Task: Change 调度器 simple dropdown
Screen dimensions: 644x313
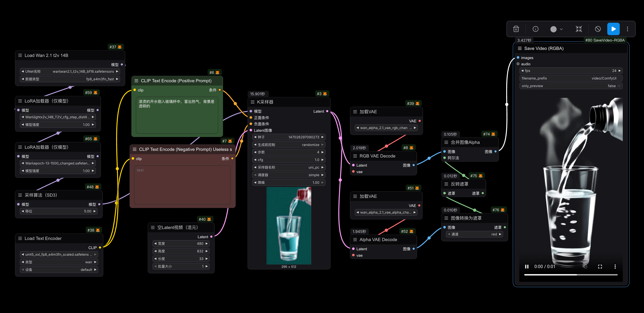Action: pos(289,175)
